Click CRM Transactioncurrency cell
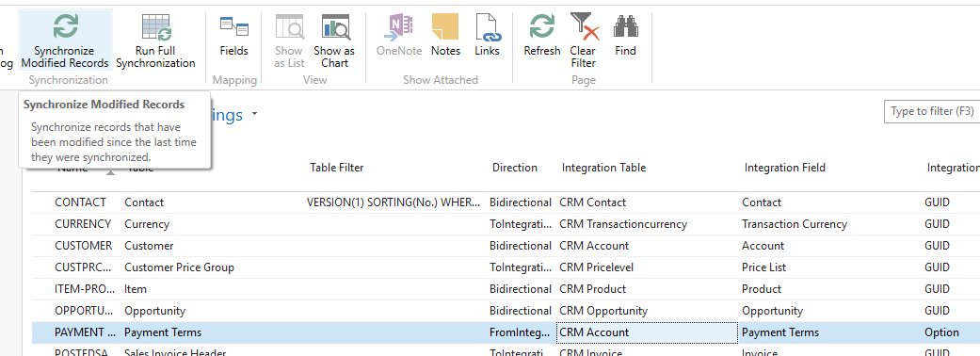Viewport: 980px width, 356px height. [x=623, y=224]
